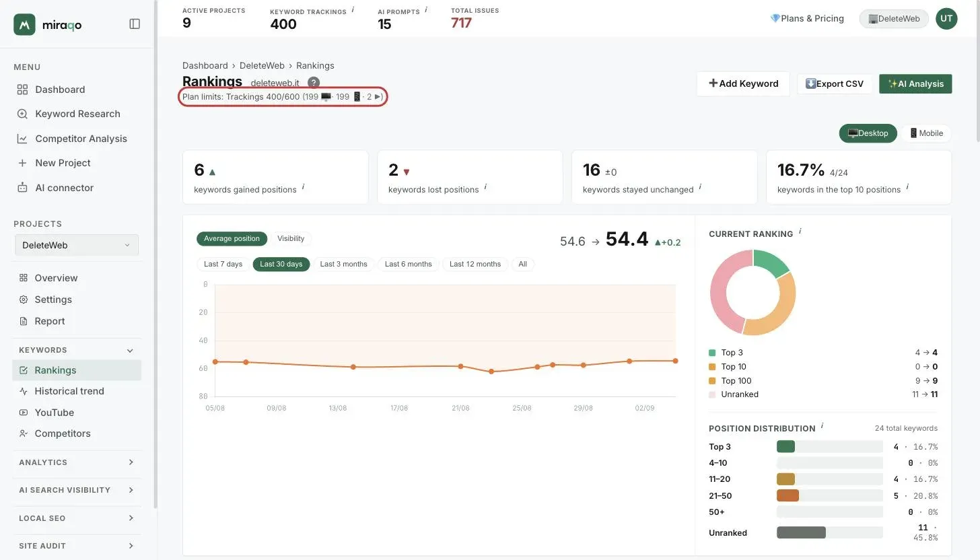Expand the AI Search Visibility section
This screenshot has height=560, width=980.
[77, 490]
